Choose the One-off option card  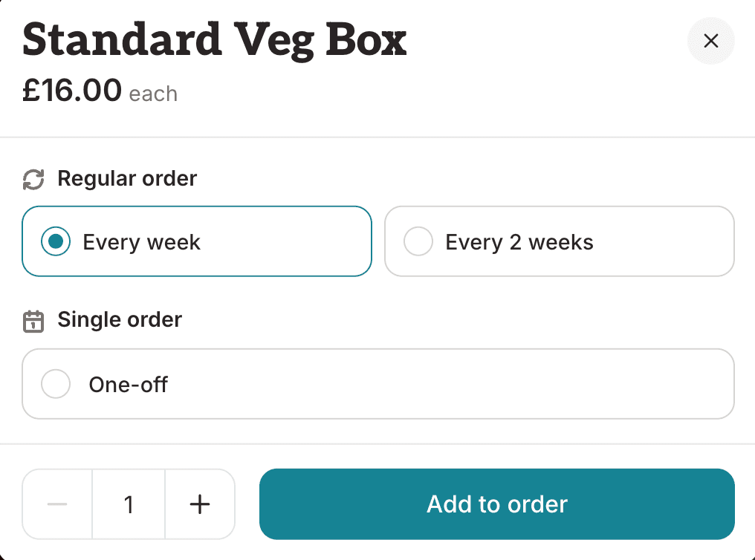378,384
